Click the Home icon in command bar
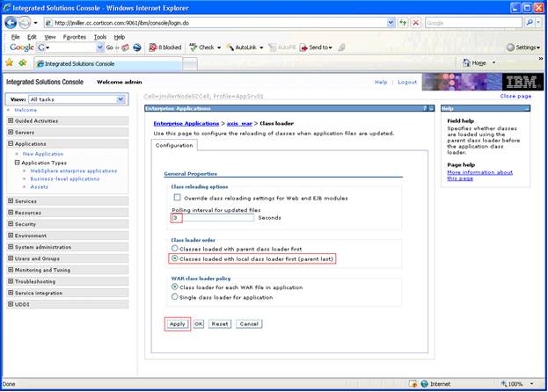Image resolution: width=548 pixels, height=392 pixels. [466, 62]
